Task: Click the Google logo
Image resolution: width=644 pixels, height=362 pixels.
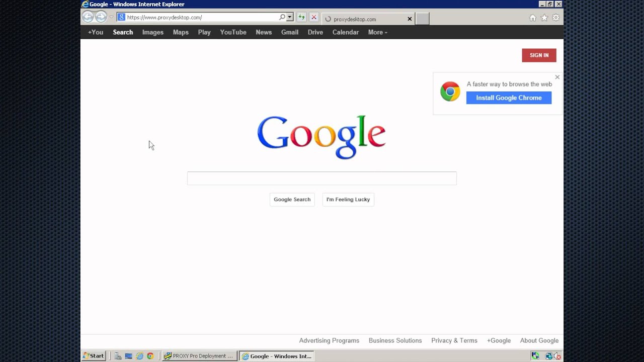Action: coord(321,137)
